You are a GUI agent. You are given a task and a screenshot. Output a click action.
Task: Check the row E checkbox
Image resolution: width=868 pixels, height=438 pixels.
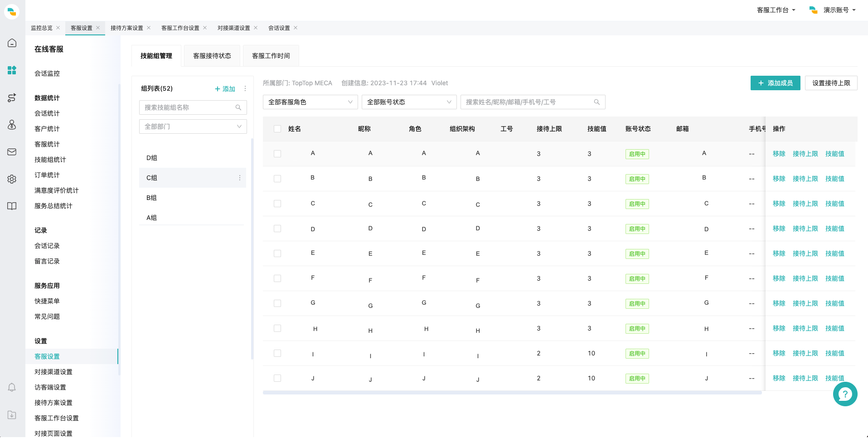277,253
